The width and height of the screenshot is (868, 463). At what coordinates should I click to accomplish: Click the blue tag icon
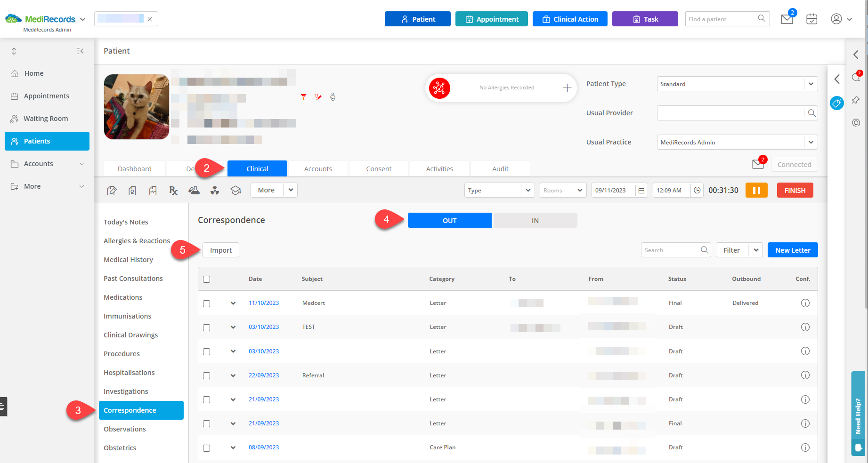coord(837,103)
